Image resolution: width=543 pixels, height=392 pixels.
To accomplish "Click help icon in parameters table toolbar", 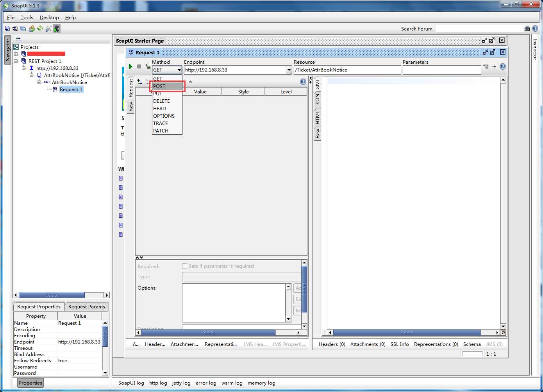I will pos(303,82).
